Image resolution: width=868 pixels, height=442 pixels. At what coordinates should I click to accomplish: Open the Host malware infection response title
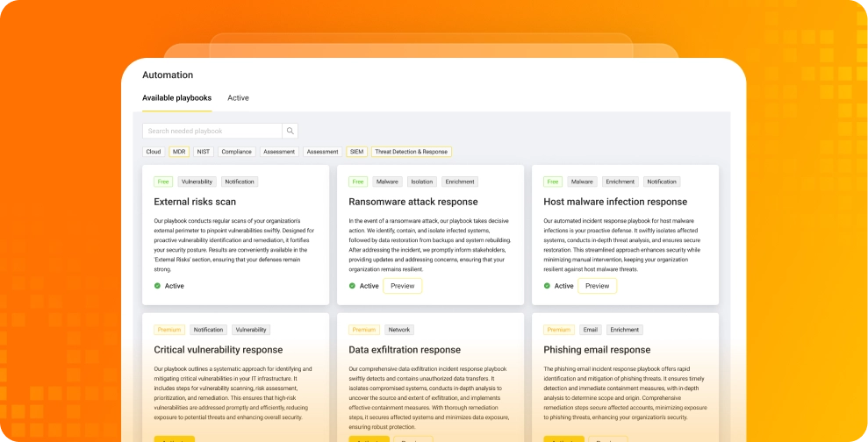pyautogui.click(x=615, y=202)
